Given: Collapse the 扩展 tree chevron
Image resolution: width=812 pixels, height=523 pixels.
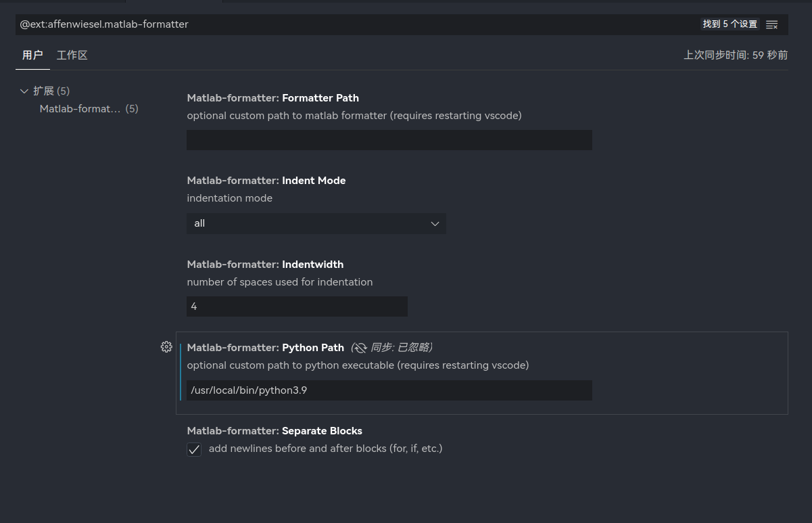Looking at the screenshot, I should pos(24,91).
